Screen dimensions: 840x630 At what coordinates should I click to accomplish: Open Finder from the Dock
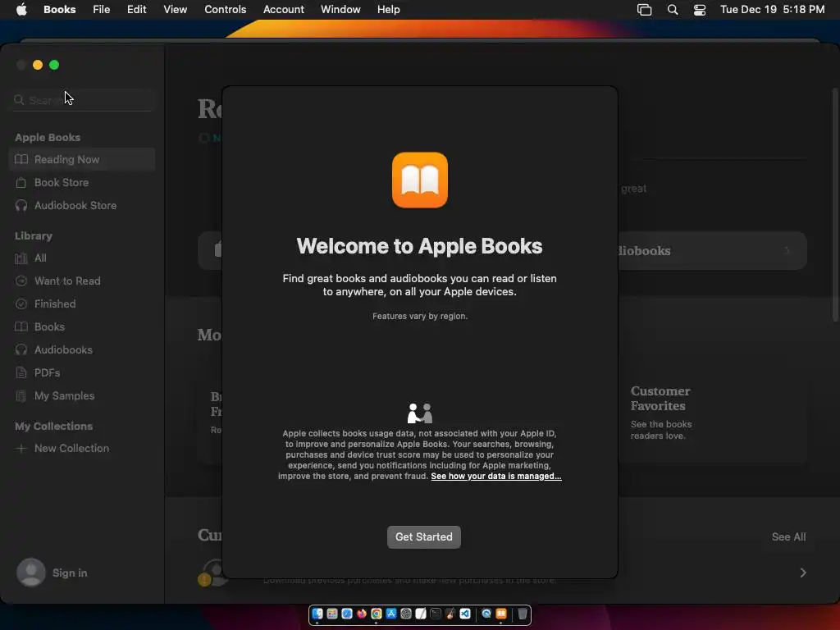[x=317, y=614]
